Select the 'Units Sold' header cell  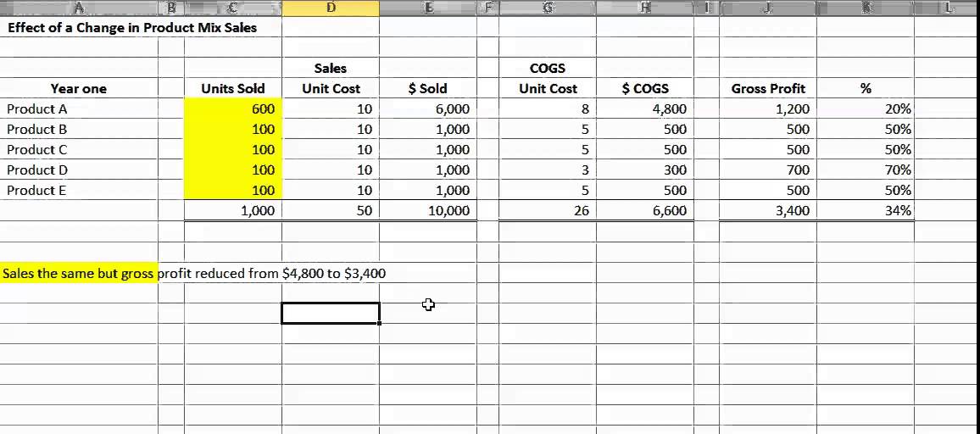click(233, 88)
